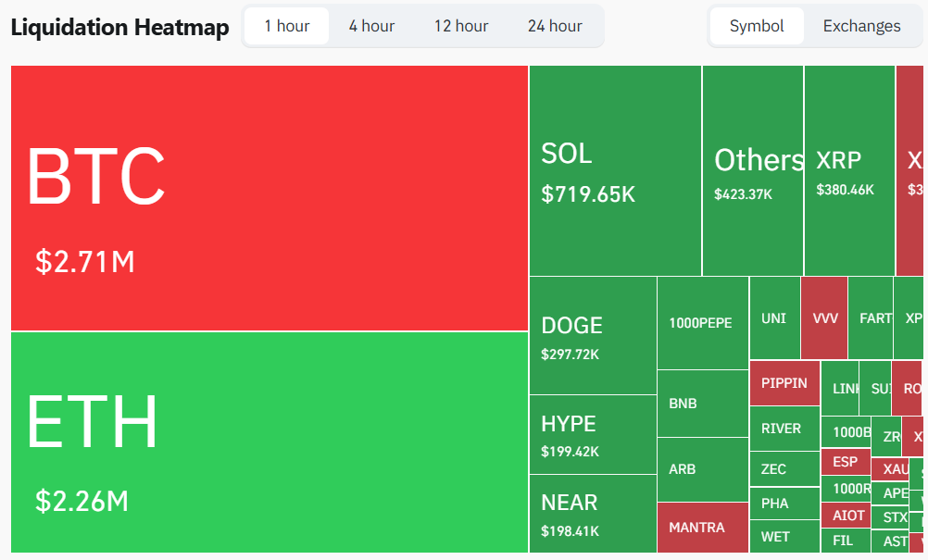Click the red PIPPIN tile
This screenshot has width=928, height=560.
coord(784,383)
